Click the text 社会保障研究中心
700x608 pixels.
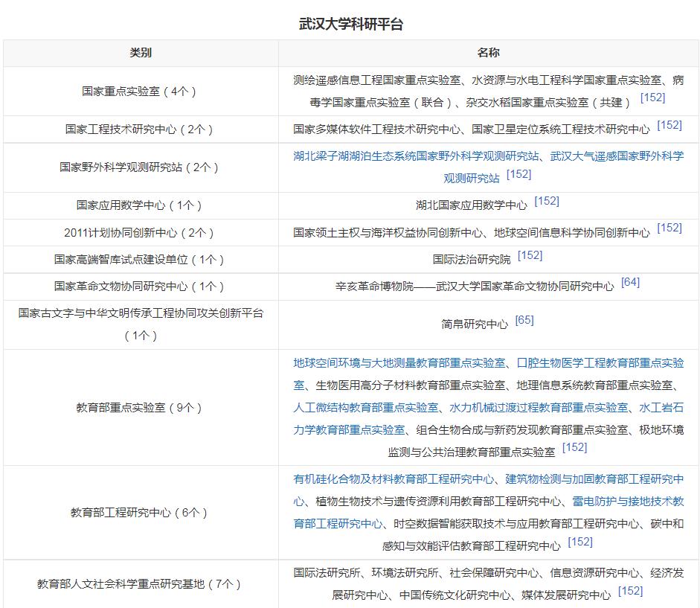[x=494, y=573]
